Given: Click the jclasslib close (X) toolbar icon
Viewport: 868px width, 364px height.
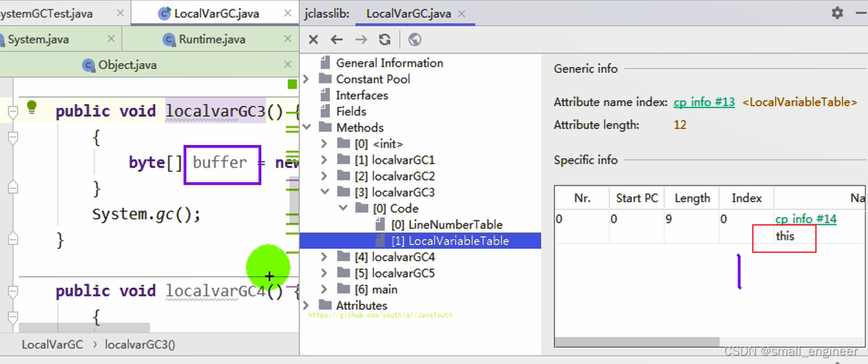Looking at the screenshot, I should (313, 40).
